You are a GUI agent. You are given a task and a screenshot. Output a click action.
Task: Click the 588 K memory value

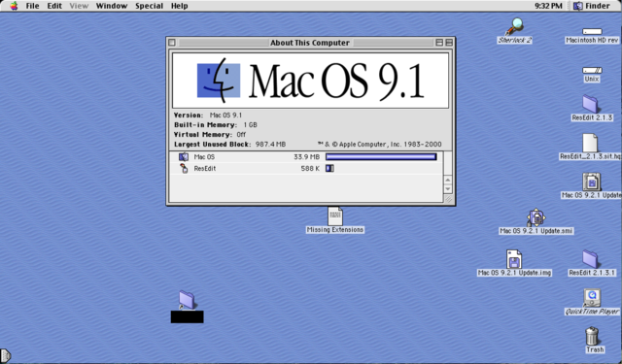[x=310, y=168]
